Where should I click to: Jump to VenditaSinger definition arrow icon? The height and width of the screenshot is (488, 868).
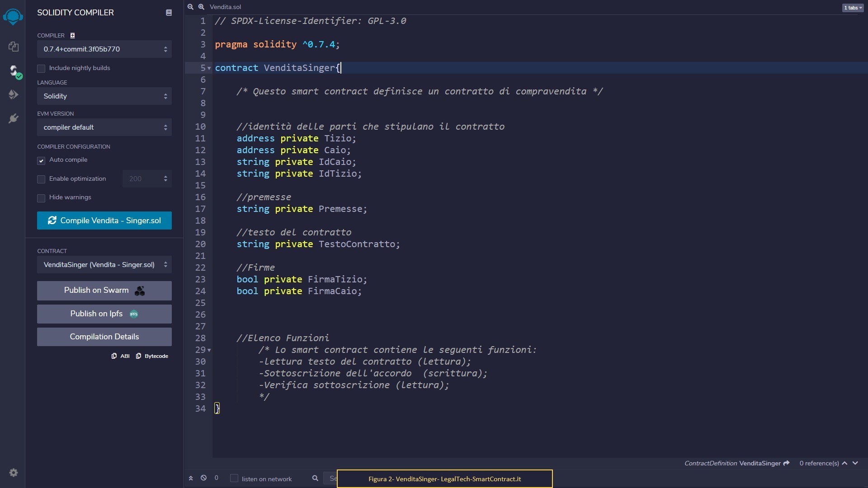786,463
